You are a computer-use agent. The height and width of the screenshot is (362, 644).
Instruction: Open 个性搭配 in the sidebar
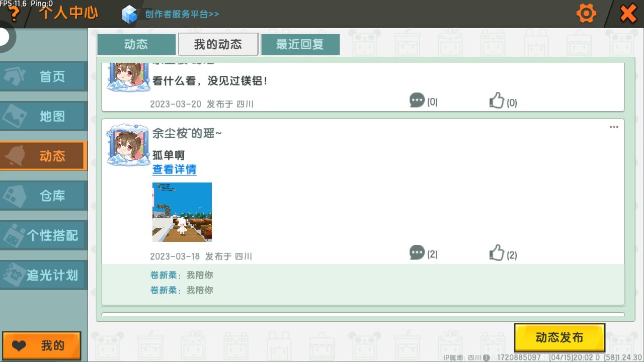[x=44, y=235]
